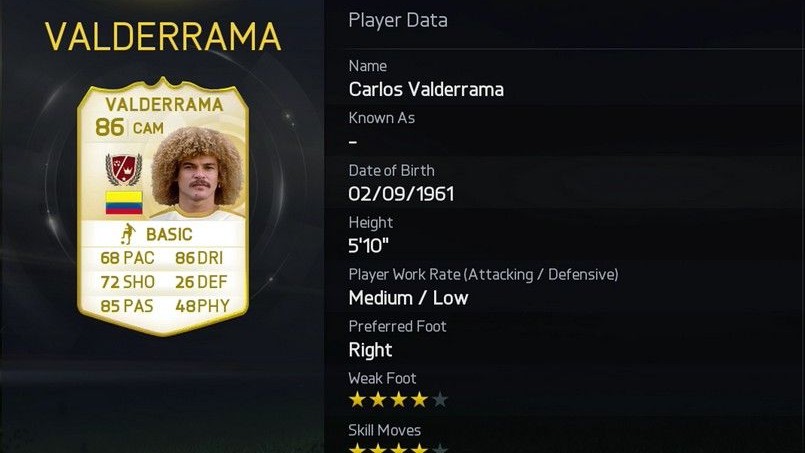The image size is (805, 453).
Task: Select the 48 PHY stat
Action: click(x=202, y=306)
